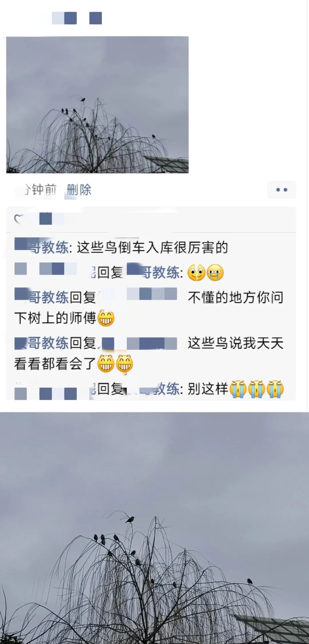Open the two-dot more options button
The width and height of the screenshot is (309, 644).
pos(282,190)
